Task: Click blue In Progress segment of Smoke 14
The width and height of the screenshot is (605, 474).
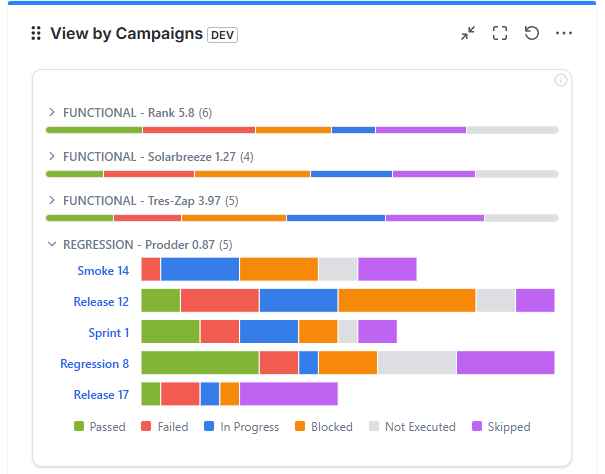Action: (x=200, y=269)
